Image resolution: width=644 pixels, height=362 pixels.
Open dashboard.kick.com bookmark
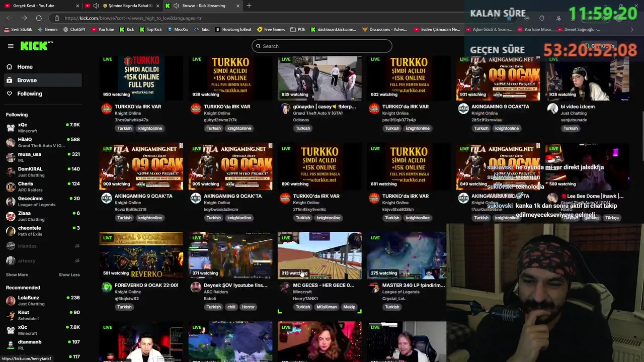pyautogui.click(x=333, y=30)
